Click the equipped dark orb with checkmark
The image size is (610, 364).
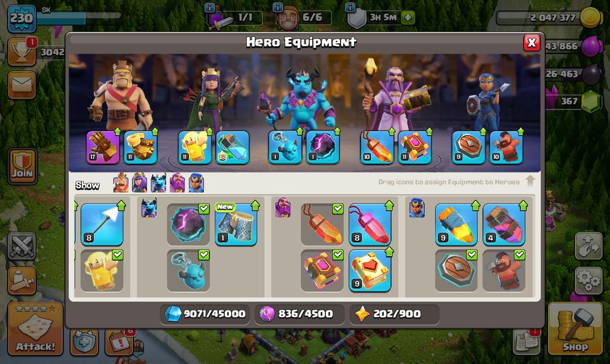point(188,225)
